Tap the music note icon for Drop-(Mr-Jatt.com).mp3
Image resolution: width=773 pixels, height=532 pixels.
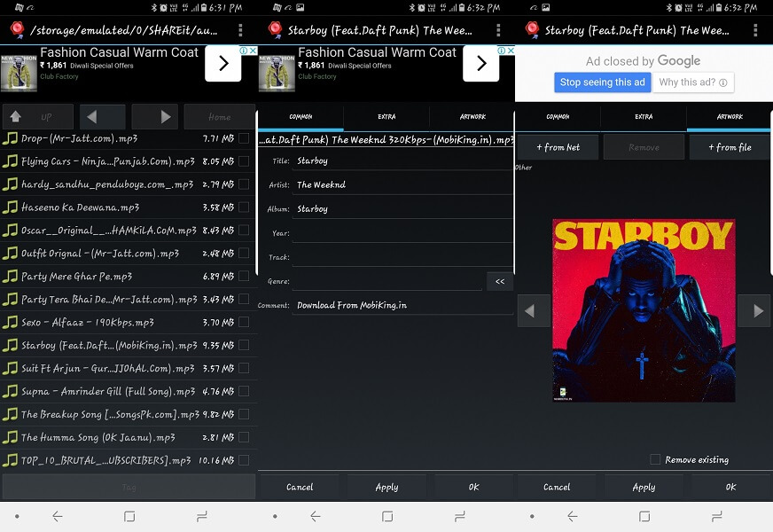pyautogui.click(x=10, y=138)
